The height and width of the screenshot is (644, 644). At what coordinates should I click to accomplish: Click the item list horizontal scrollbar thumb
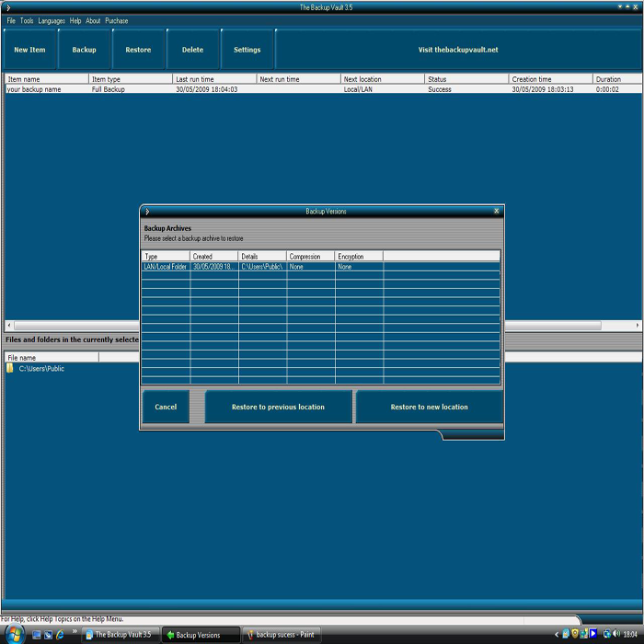tap(308, 326)
